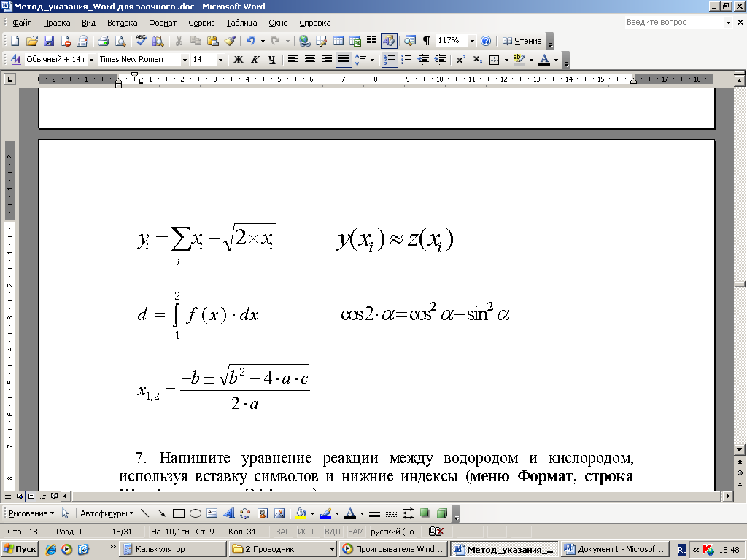747x560 pixels.
Task: Open highlight color dropdown arrow
Action: (x=531, y=60)
